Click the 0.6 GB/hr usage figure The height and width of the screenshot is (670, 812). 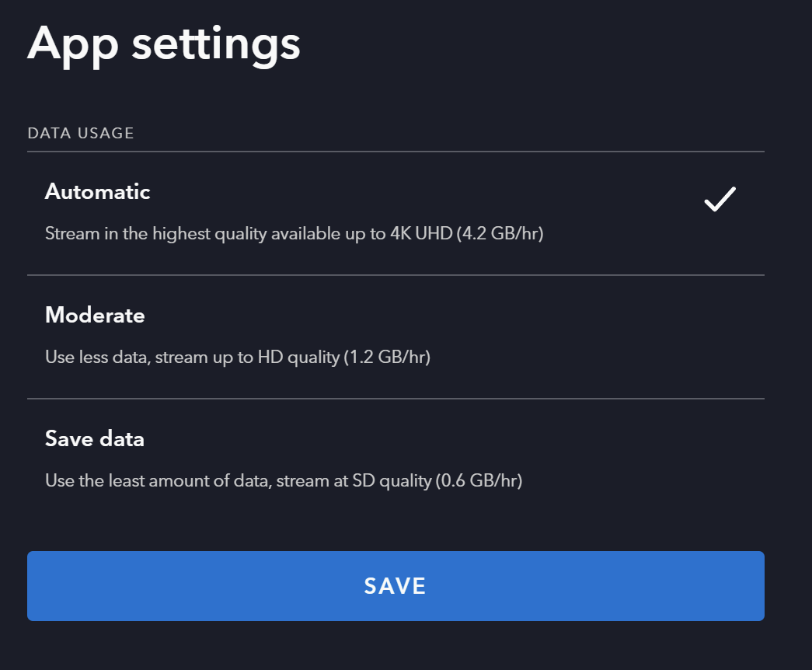coord(479,481)
